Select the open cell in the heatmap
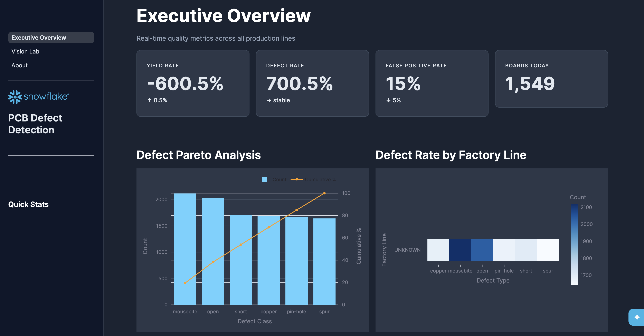This screenshot has height=336, width=644. pyautogui.click(x=482, y=250)
